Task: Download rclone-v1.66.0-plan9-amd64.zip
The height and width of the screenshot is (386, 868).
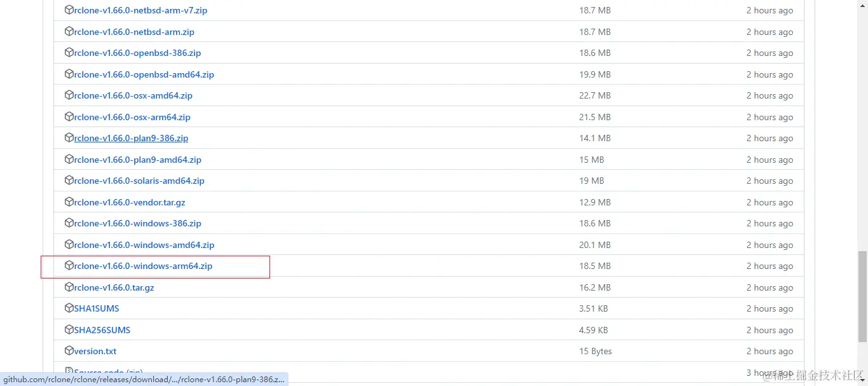Action: (138, 160)
